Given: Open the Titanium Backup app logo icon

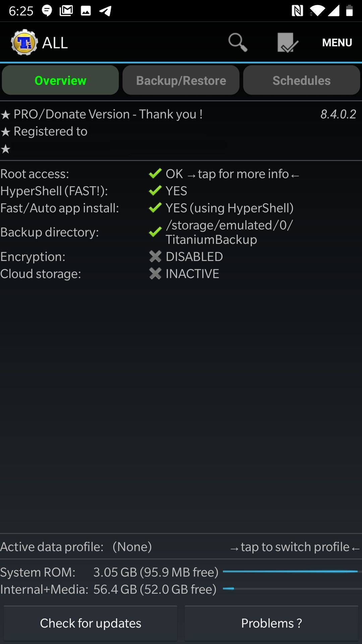Looking at the screenshot, I should tap(23, 42).
